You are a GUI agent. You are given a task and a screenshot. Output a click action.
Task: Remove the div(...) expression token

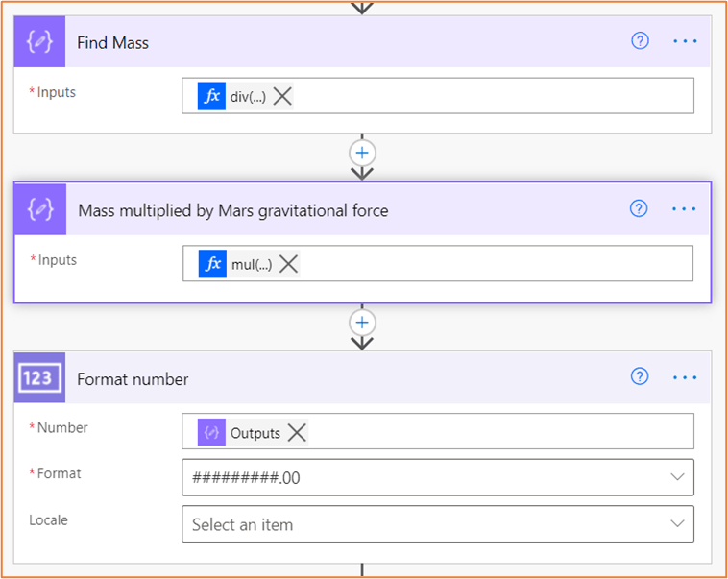pyautogui.click(x=281, y=96)
